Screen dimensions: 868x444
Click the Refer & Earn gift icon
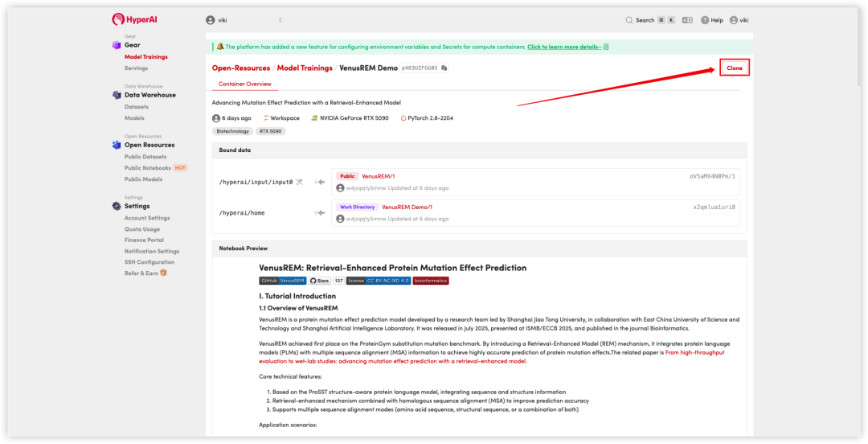tap(163, 273)
